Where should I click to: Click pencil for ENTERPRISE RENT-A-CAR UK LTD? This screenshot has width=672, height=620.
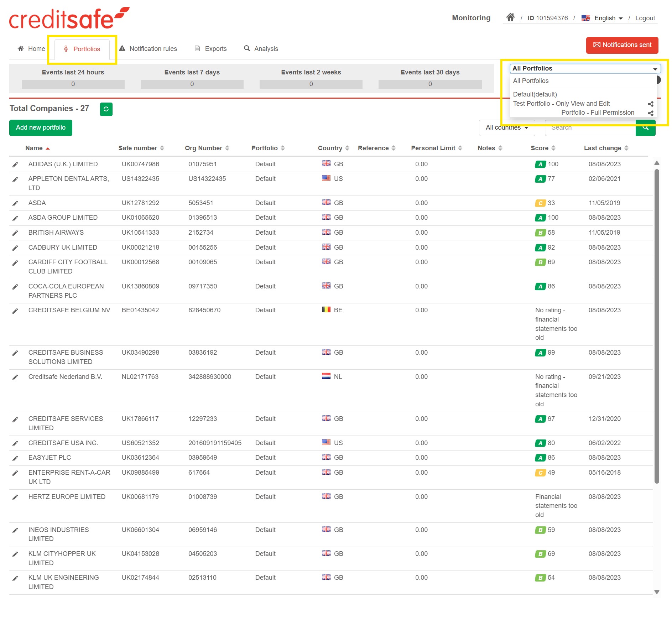click(15, 473)
